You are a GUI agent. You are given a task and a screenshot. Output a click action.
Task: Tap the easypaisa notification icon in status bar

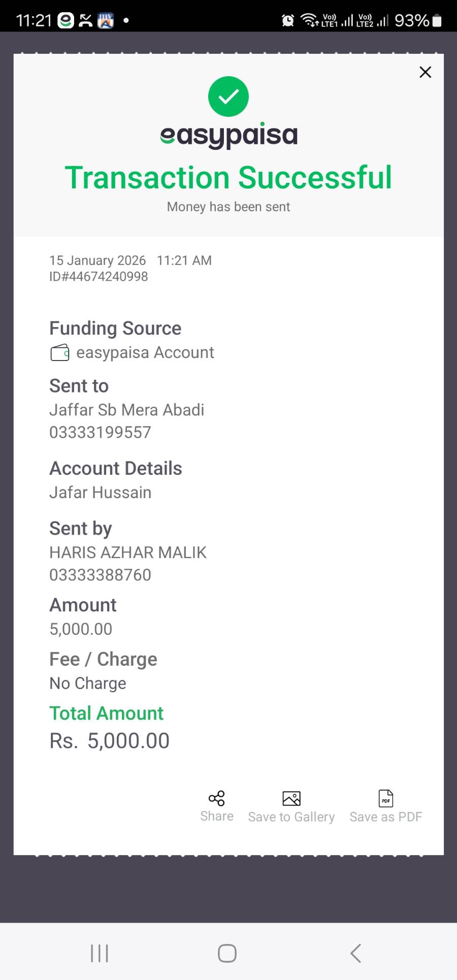(x=66, y=20)
